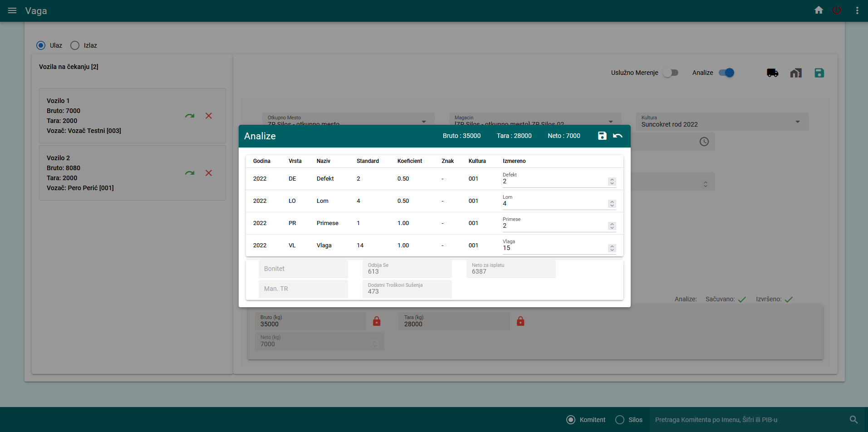Enable the Uslužno Merenje toggle
The image size is (868, 432).
click(671, 73)
